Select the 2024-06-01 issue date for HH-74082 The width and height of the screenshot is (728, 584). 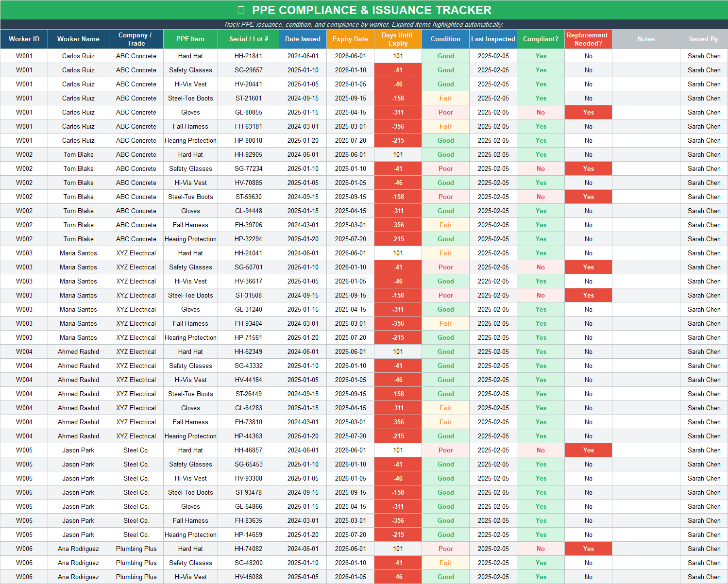click(x=303, y=549)
